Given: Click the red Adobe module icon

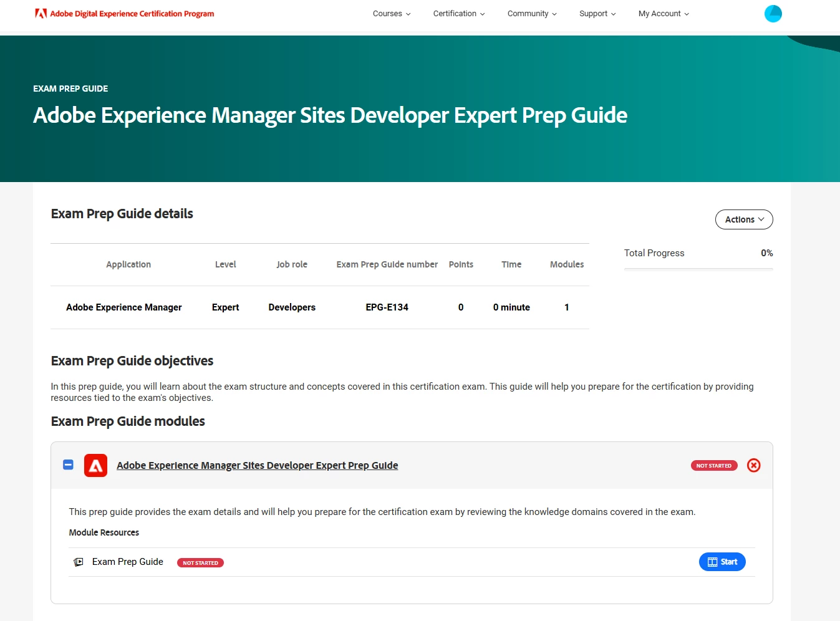Looking at the screenshot, I should (x=95, y=465).
